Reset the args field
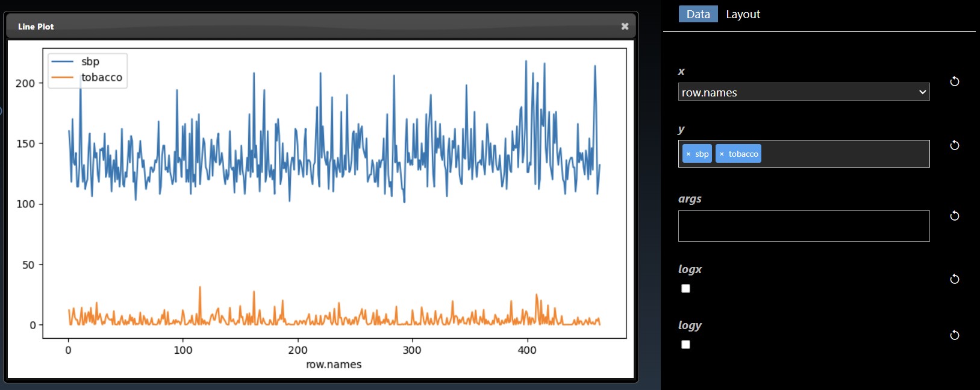 [954, 216]
